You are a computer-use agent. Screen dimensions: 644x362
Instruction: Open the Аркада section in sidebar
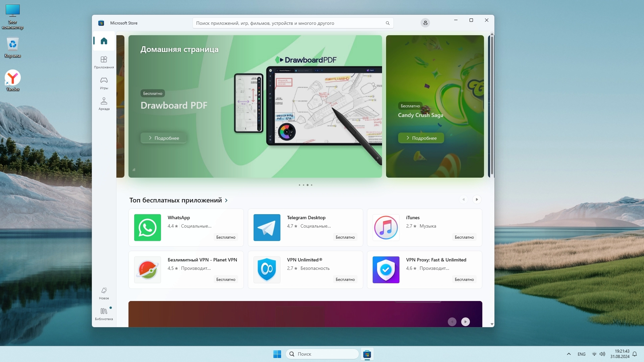click(104, 104)
